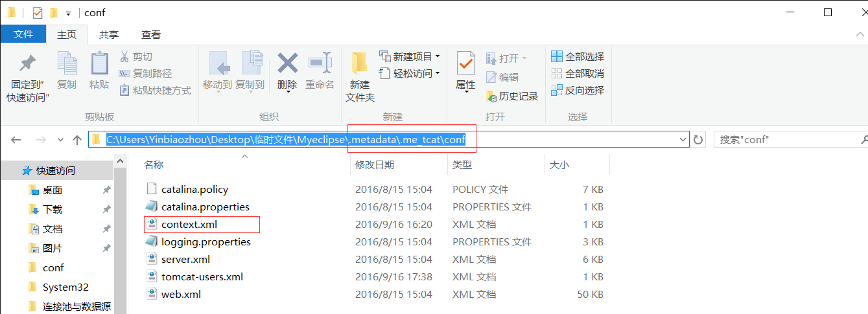Click the Cut scissors button
This screenshot has height=314, width=868.
click(x=135, y=57)
